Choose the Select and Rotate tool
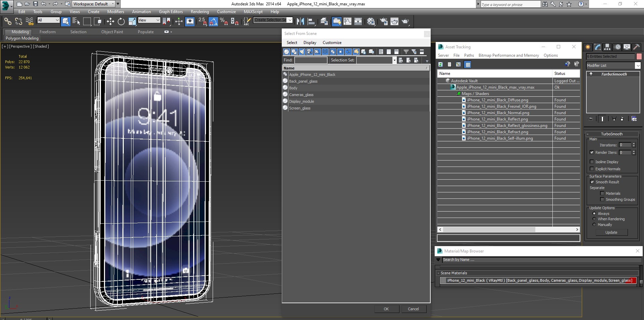Image resolution: width=644 pixels, height=320 pixels. pyautogui.click(x=121, y=21)
